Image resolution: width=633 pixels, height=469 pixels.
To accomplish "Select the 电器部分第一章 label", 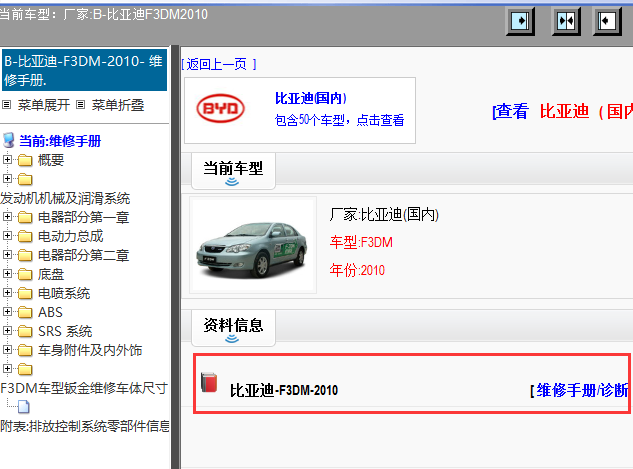I will coord(84,217).
